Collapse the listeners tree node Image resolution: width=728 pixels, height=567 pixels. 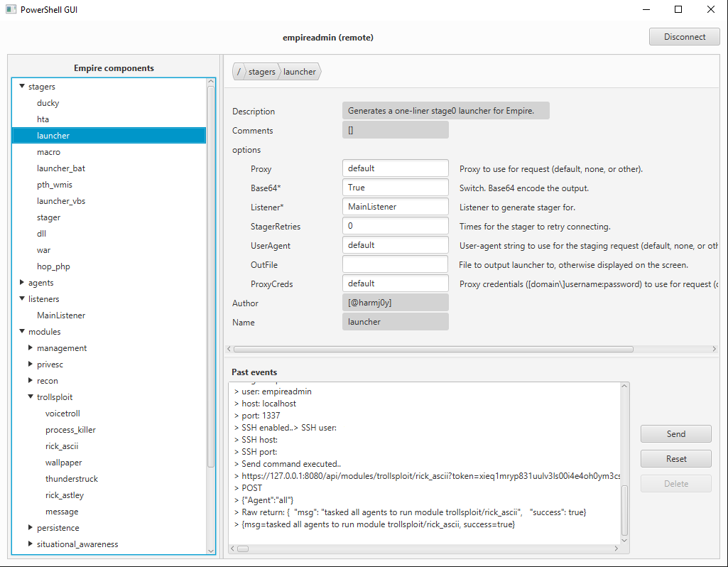(22, 298)
